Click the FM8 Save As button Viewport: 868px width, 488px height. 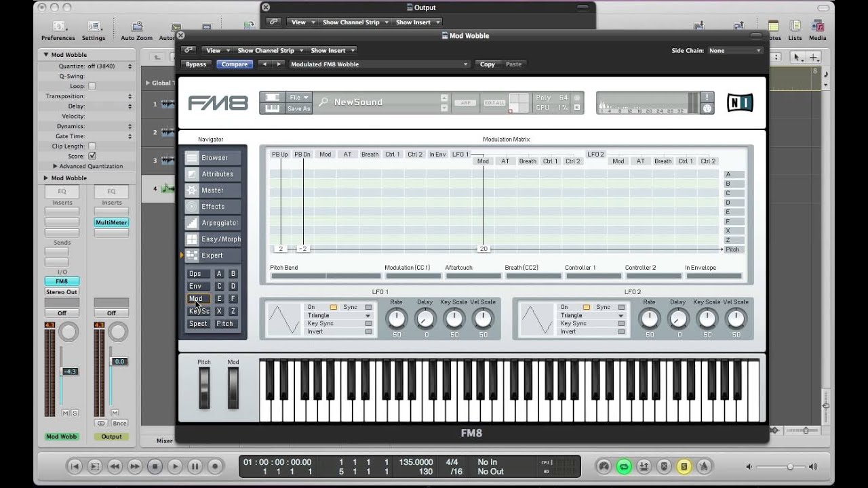coord(298,108)
